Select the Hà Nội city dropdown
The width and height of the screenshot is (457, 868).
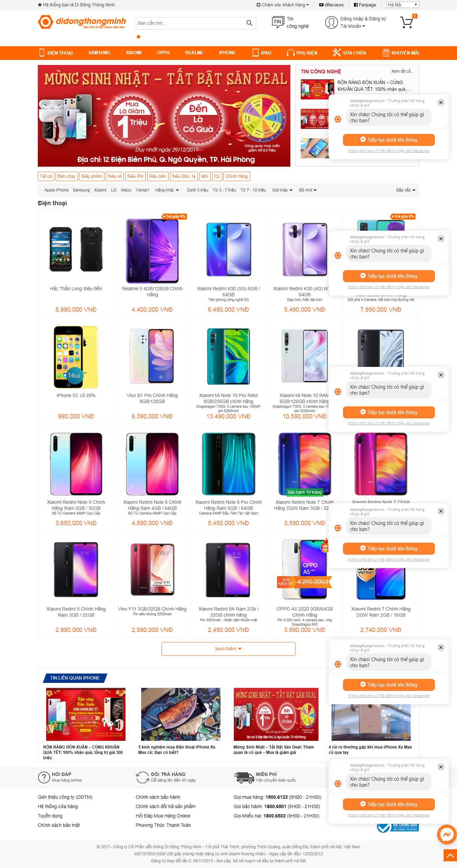(x=402, y=5)
